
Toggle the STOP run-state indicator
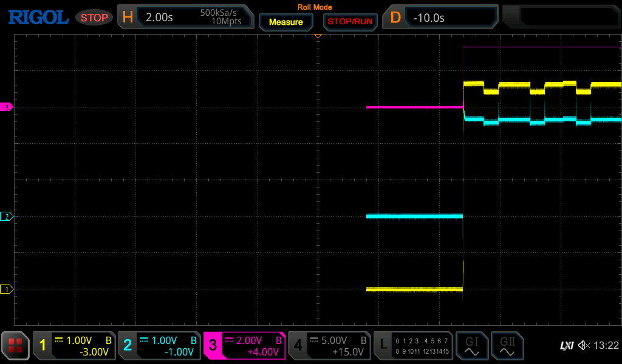tap(94, 18)
